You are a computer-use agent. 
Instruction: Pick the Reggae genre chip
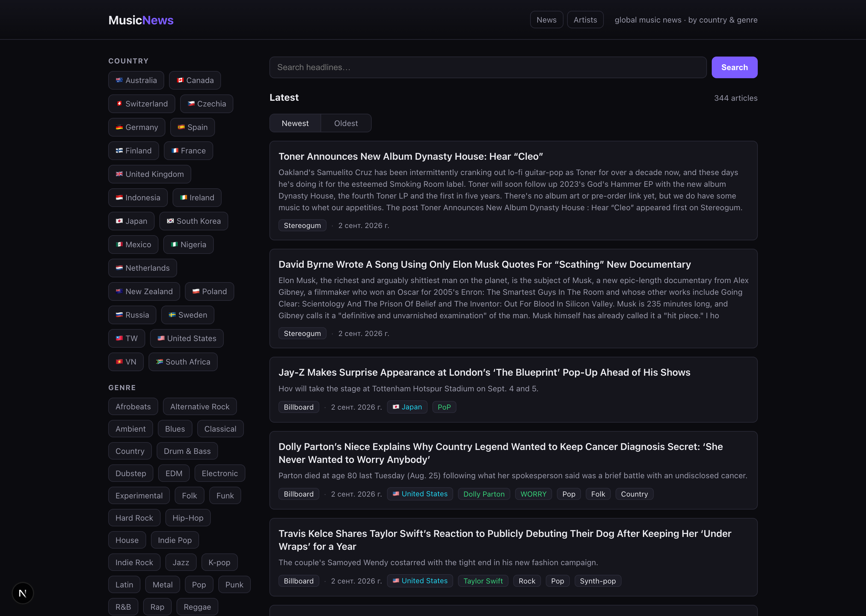(x=197, y=607)
